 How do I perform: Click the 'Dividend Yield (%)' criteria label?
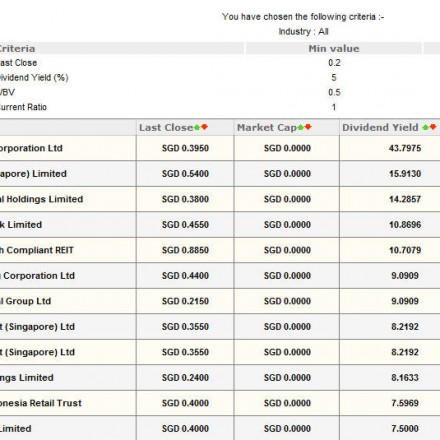pyautogui.click(x=34, y=78)
